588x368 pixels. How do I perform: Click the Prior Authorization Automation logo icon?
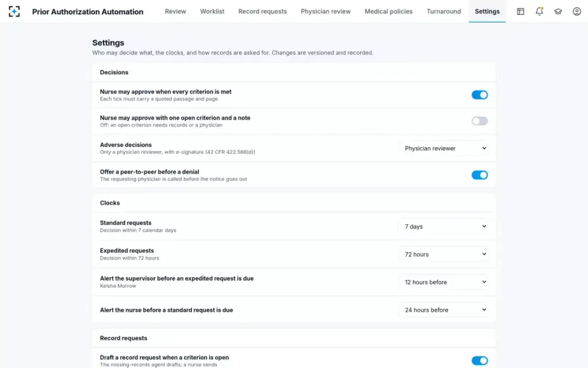click(14, 11)
